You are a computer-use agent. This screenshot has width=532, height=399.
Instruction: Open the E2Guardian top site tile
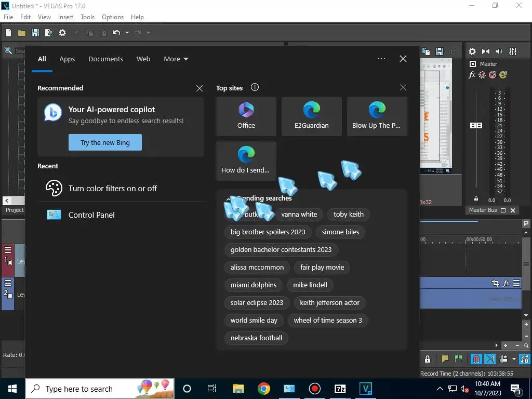[312, 116]
